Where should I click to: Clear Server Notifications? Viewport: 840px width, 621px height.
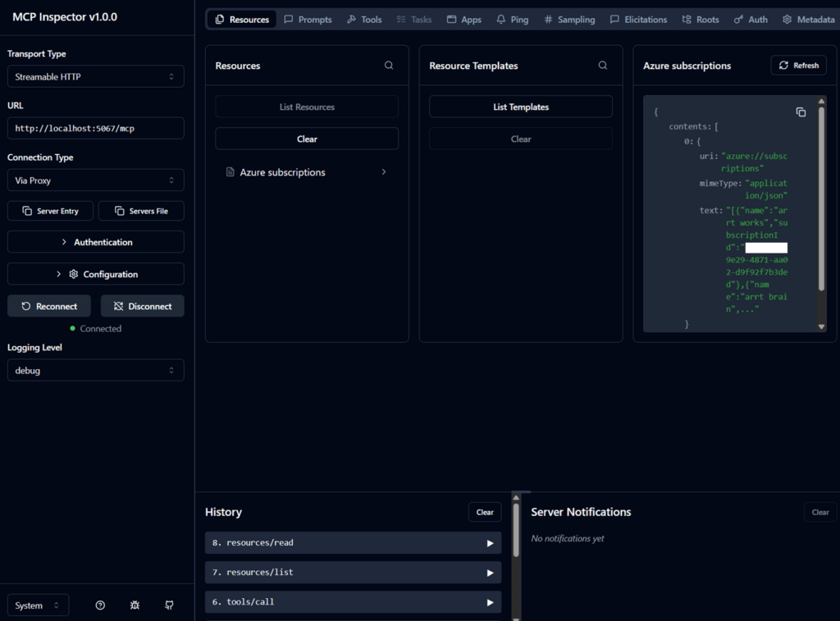820,512
